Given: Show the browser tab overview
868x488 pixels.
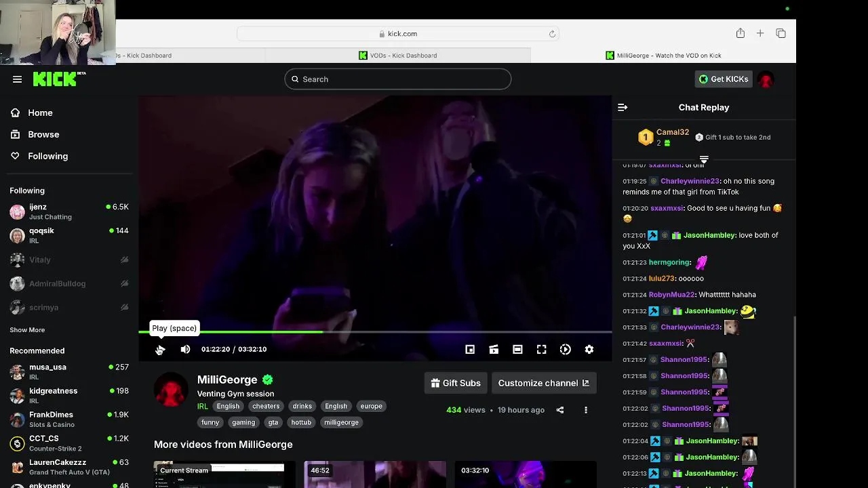Looking at the screenshot, I should coord(781,33).
